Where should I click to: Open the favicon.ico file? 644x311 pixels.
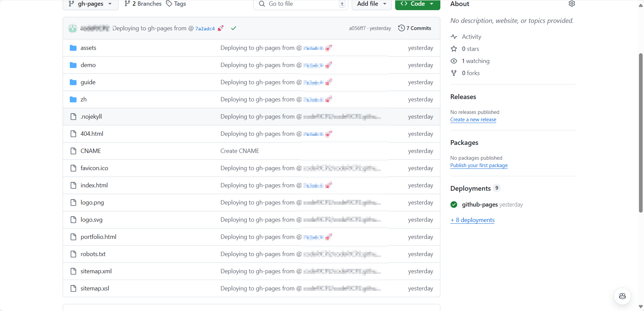pos(94,168)
